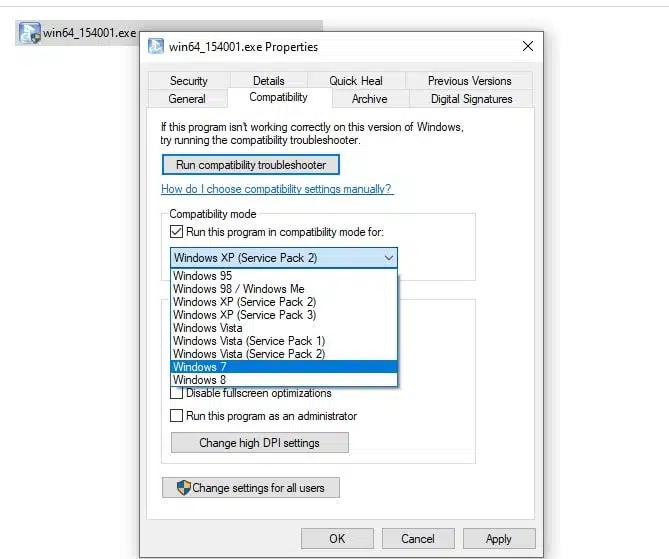
Task: Click Run compatibility troubleshooter button
Action: click(x=251, y=165)
